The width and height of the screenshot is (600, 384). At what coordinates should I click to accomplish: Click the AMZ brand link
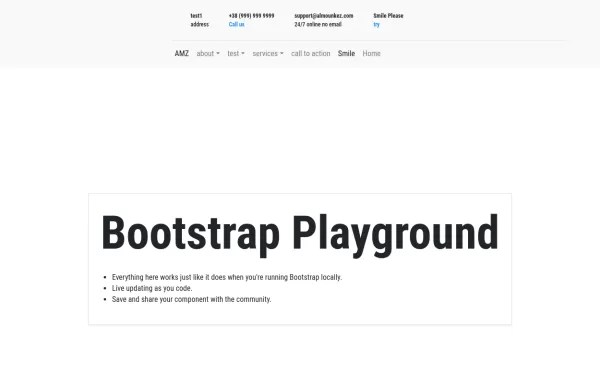coord(181,54)
